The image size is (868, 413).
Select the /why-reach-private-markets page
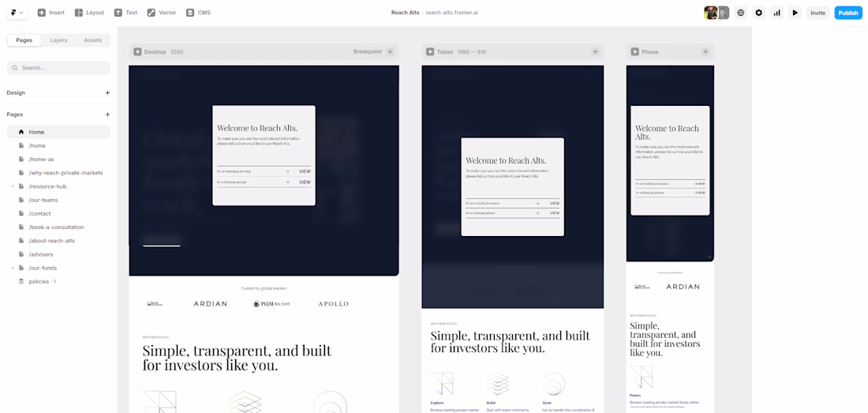click(x=58, y=173)
